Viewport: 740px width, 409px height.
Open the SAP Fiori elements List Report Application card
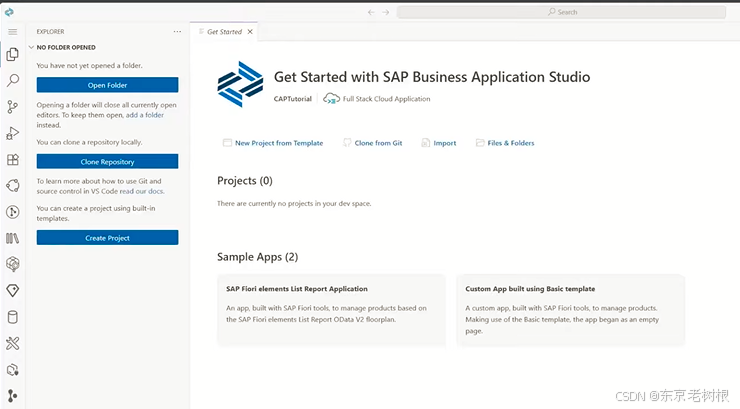click(x=331, y=310)
